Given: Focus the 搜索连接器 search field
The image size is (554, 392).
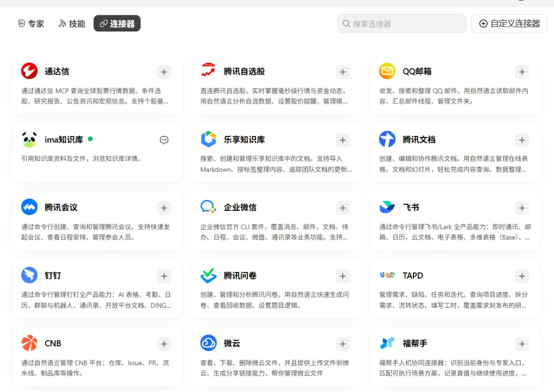Looking at the screenshot, I should pyautogui.click(x=402, y=24).
